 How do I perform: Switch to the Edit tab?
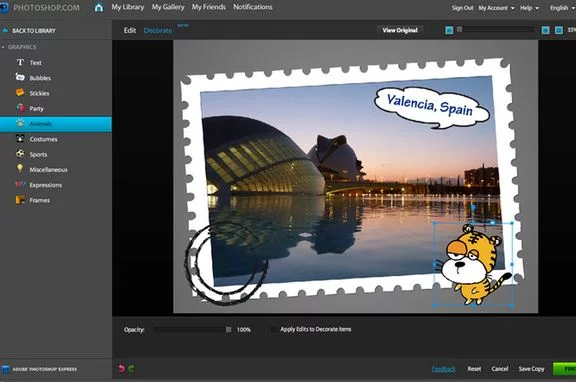tap(130, 30)
